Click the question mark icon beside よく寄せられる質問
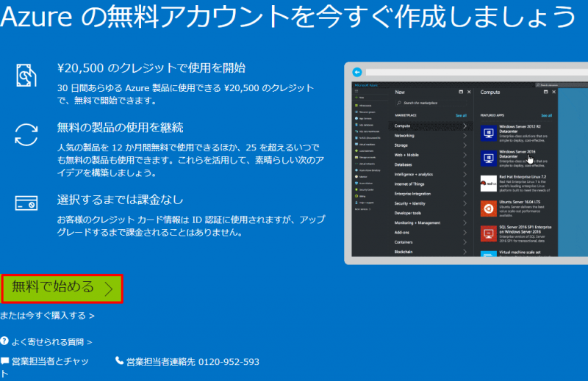Image resolution: width=588 pixels, height=381 pixels. point(4,341)
